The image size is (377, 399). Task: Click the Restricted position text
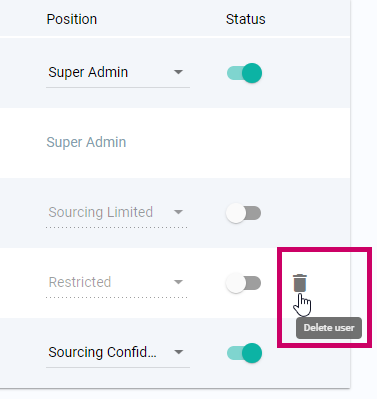point(80,282)
